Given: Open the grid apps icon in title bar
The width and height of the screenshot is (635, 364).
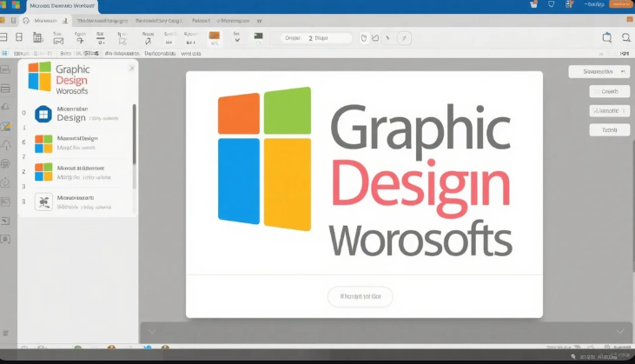Looking at the screenshot, I should tap(569, 4).
